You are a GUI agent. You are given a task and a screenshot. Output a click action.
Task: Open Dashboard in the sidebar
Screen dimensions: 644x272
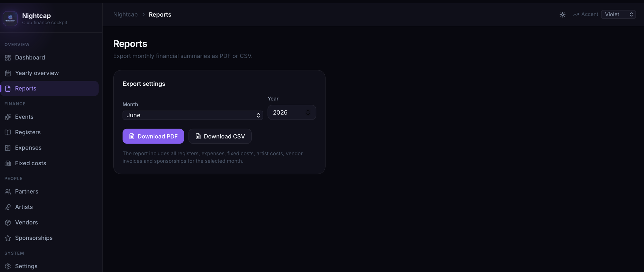point(49,57)
